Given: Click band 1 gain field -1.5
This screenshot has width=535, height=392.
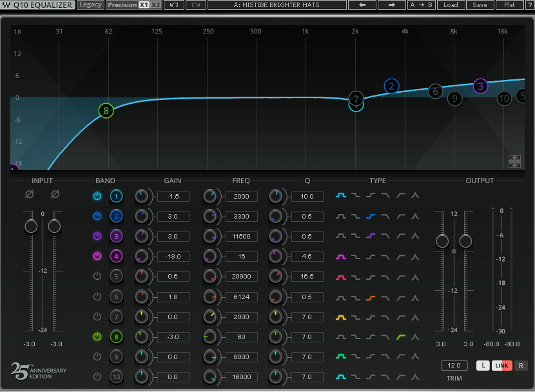Looking at the screenshot, I should point(173,197).
